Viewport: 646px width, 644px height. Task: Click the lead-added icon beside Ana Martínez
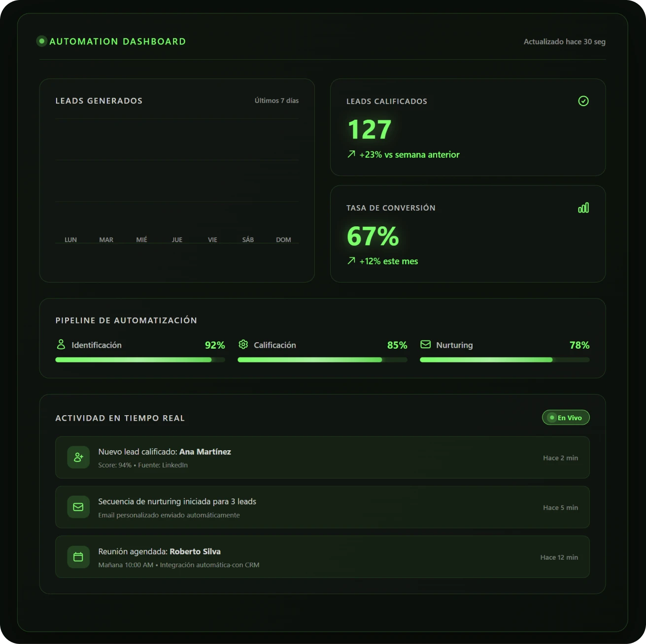click(x=78, y=457)
